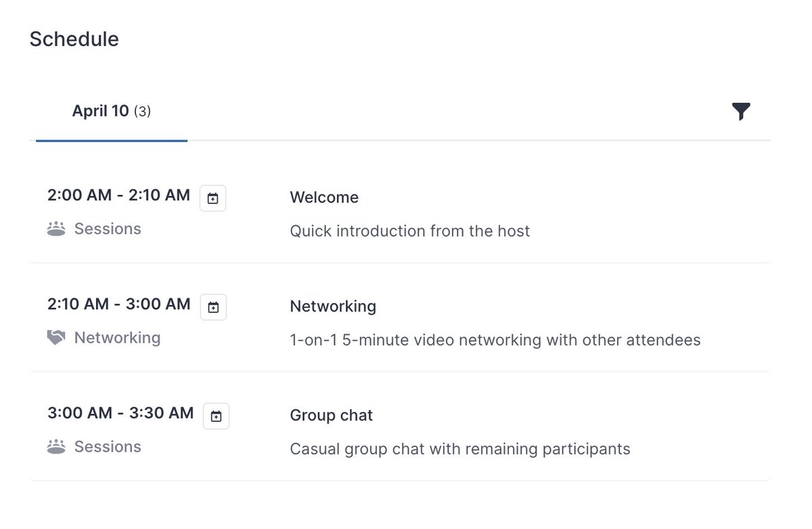Click the handshake Networking icon
812x529 pixels.
[56, 338]
